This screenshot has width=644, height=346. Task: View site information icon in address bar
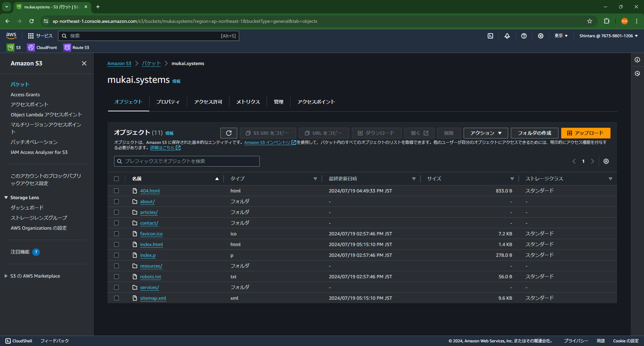[x=46, y=21]
